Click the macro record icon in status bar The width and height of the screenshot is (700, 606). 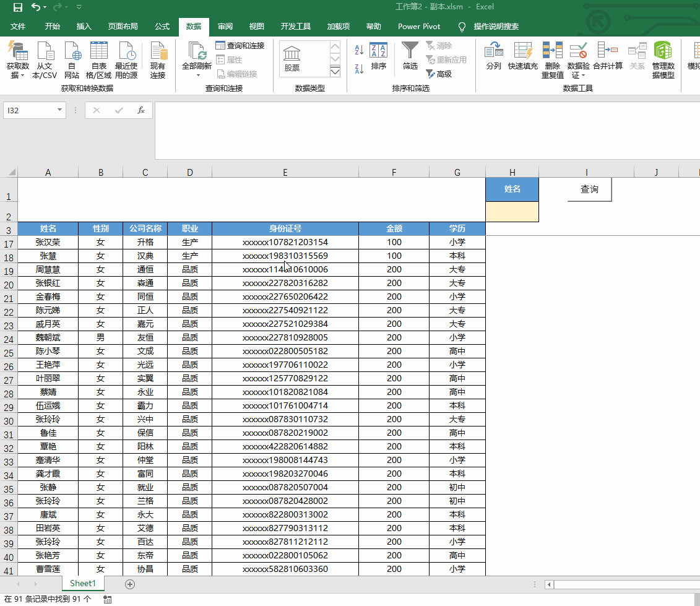[x=108, y=599]
